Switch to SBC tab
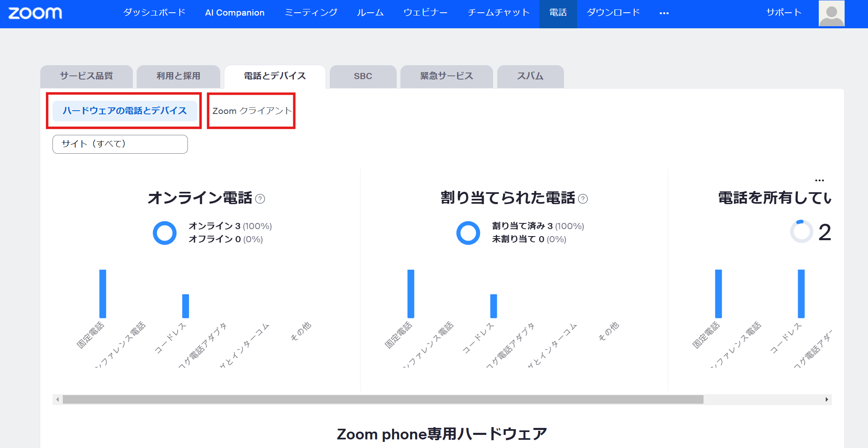This screenshot has height=448, width=868. 363,77
